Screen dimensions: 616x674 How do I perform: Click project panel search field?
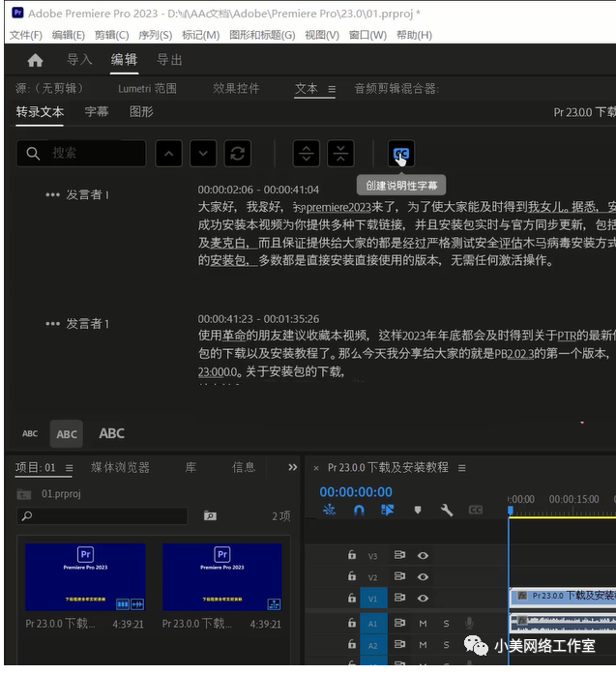(x=103, y=515)
